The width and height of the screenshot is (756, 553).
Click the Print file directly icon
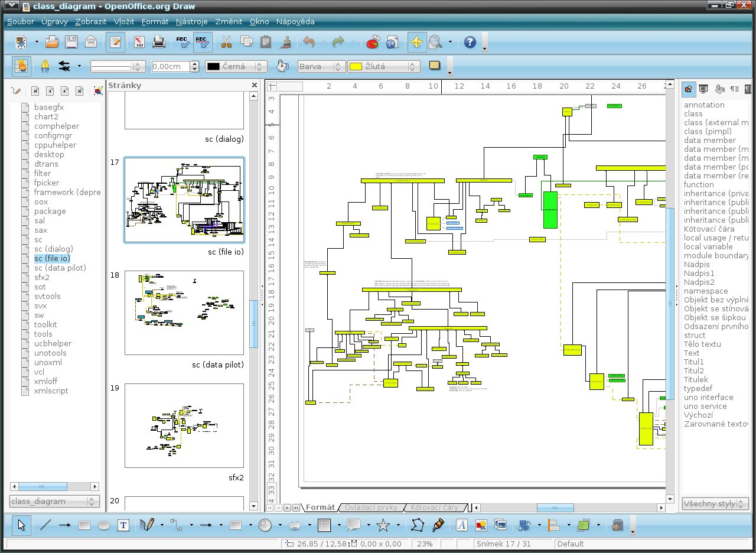point(158,42)
